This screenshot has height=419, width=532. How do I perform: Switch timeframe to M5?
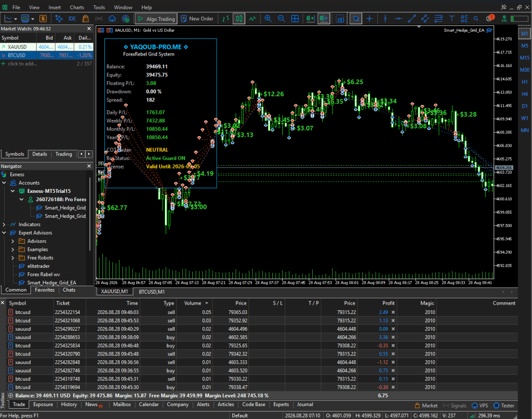click(x=525, y=46)
